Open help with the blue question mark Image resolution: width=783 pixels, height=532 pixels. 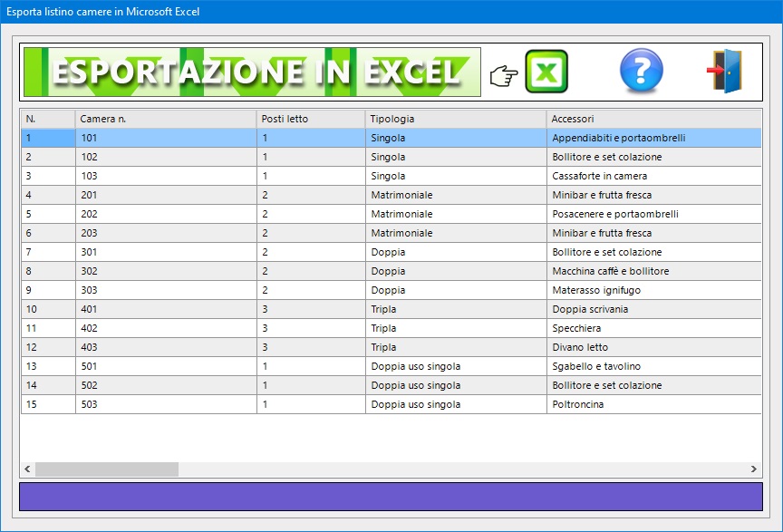(x=642, y=71)
